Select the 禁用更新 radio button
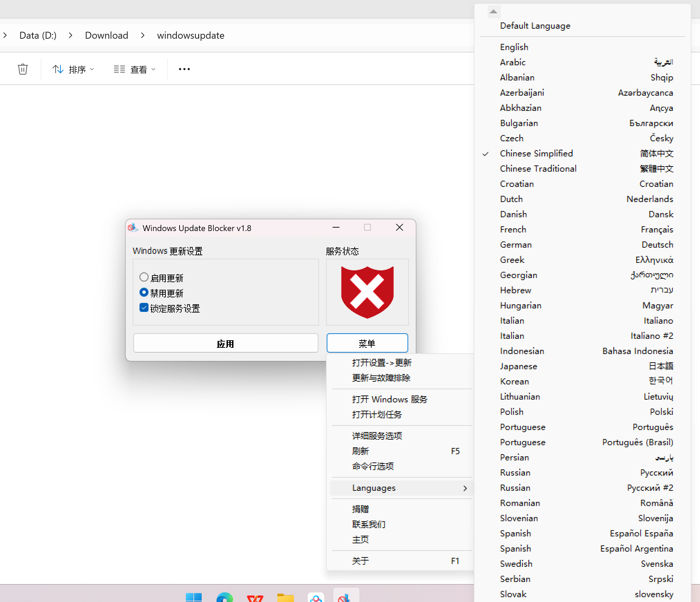The width and height of the screenshot is (700, 602). click(144, 292)
